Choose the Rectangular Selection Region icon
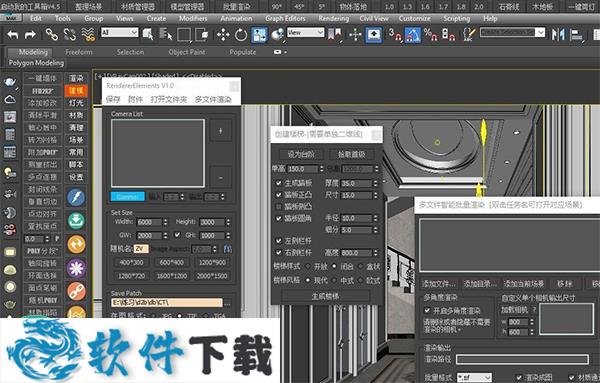 (x=184, y=35)
